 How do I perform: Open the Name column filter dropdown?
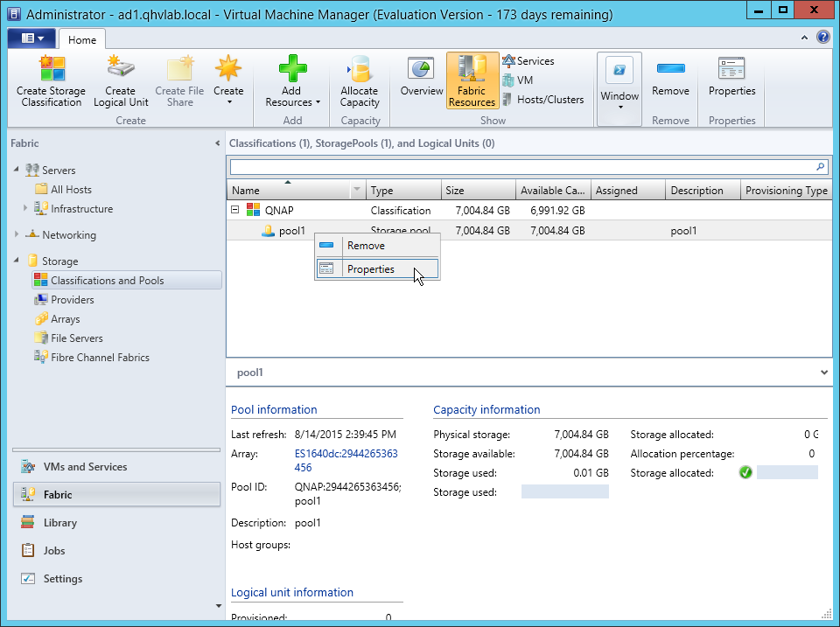click(x=357, y=190)
